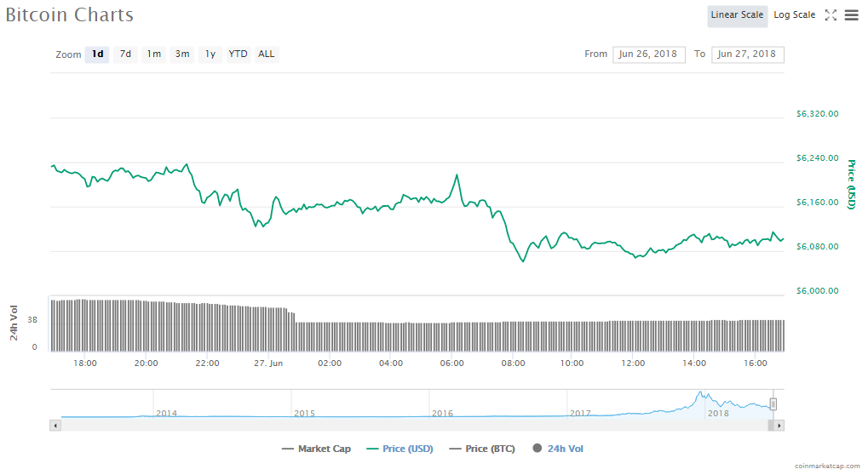Open the chart hamburger menu icon
This screenshot has width=868, height=475.
tap(851, 15)
